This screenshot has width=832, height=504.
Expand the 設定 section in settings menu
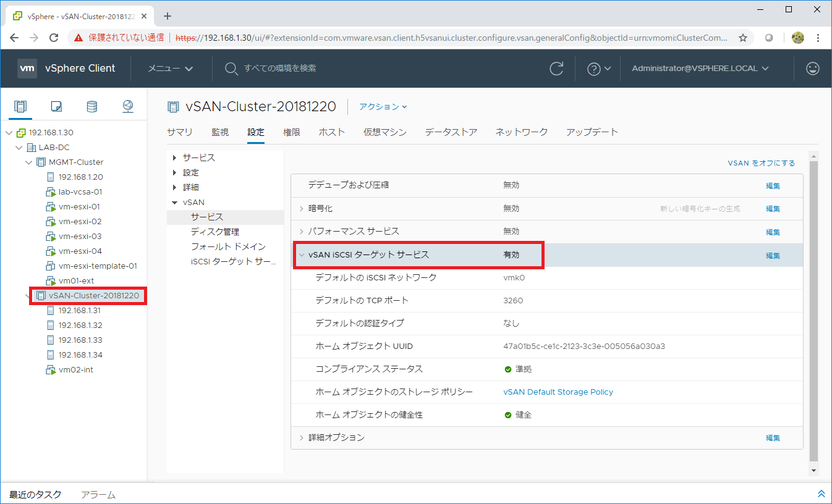tap(175, 173)
